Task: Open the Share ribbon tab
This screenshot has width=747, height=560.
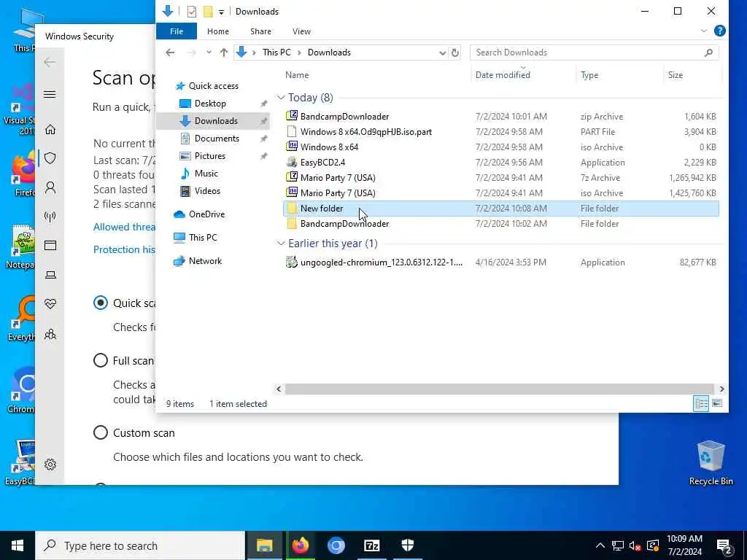Action: pyautogui.click(x=260, y=31)
